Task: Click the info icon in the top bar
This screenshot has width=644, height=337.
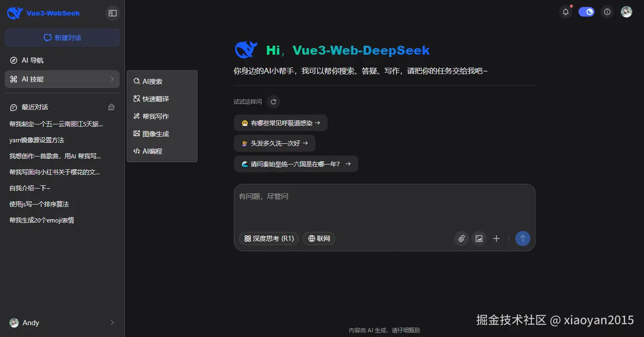Action: click(607, 12)
